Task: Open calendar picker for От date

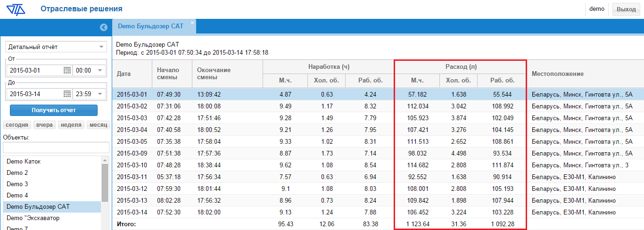Action: pos(67,70)
